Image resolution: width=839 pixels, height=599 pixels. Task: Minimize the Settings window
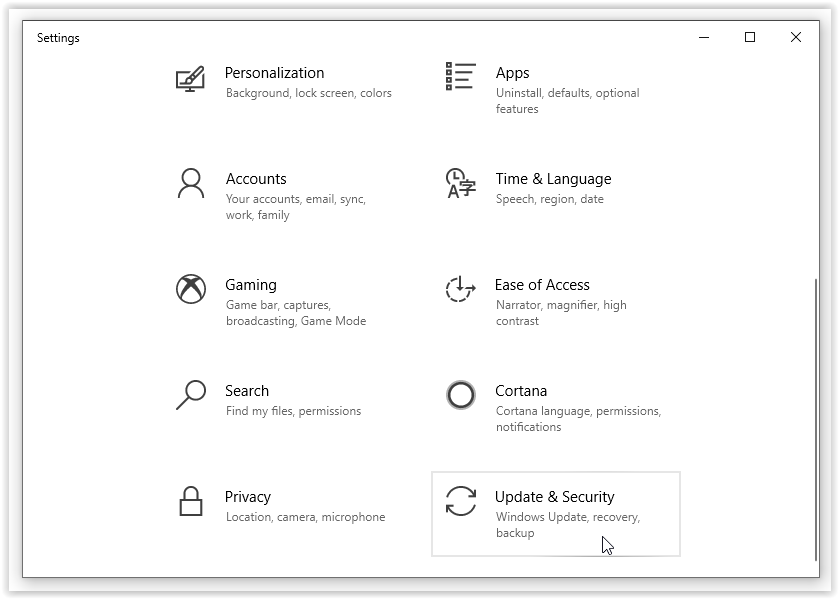(704, 37)
